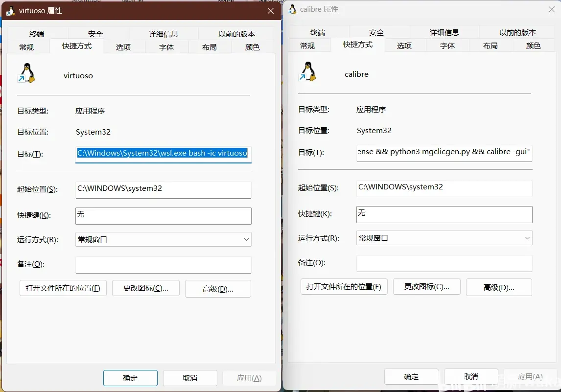Image resolution: width=561 pixels, height=392 pixels.
Task: Switch to 布局 tab in calibre properties
Action: pos(490,46)
